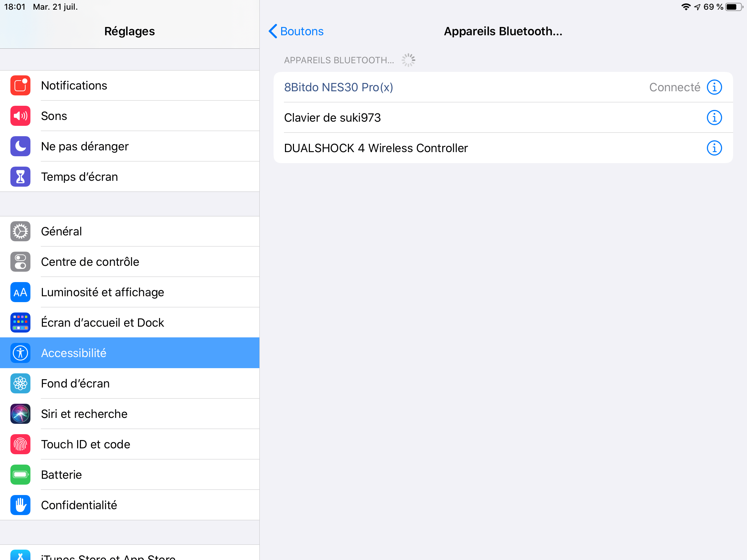Image resolution: width=747 pixels, height=560 pixels.
Task: Open Général settings
Action: [x=130, y=231]
